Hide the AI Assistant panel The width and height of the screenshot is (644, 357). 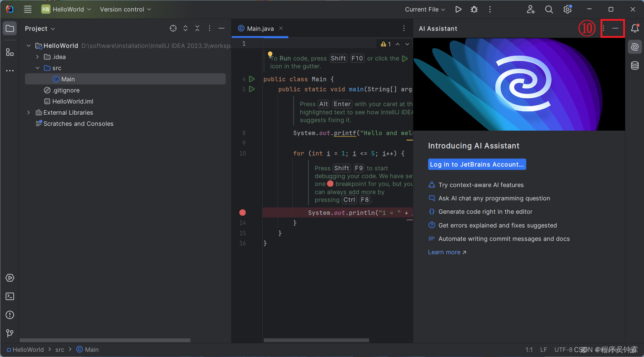point(615,28)
